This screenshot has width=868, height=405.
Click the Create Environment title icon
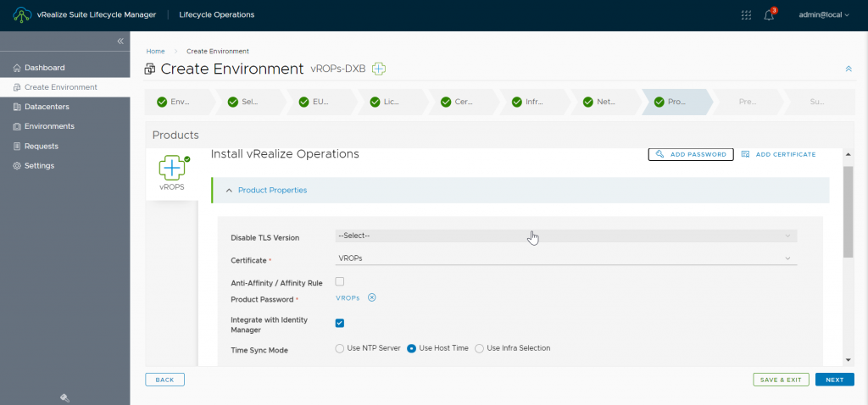[149, 69]
